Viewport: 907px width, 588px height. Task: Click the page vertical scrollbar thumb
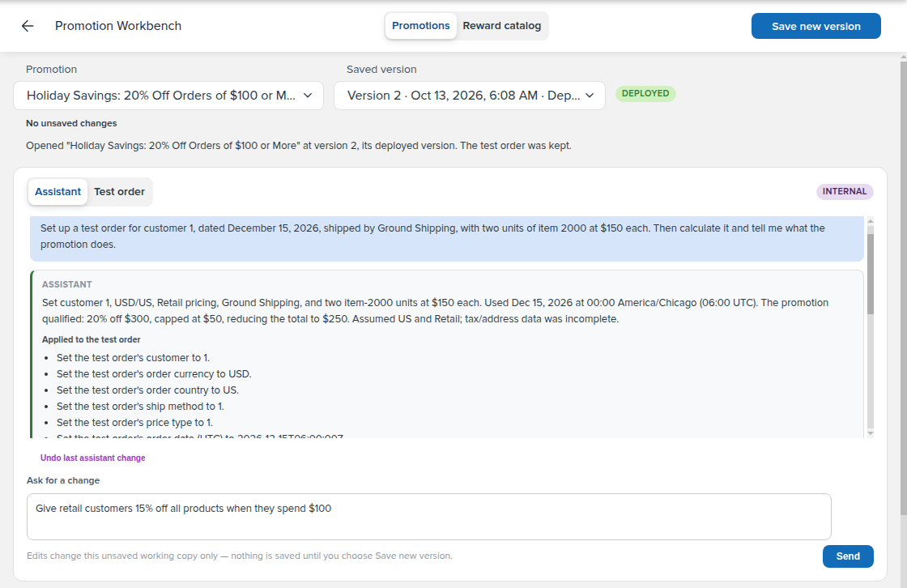click(x=904, y=288)
